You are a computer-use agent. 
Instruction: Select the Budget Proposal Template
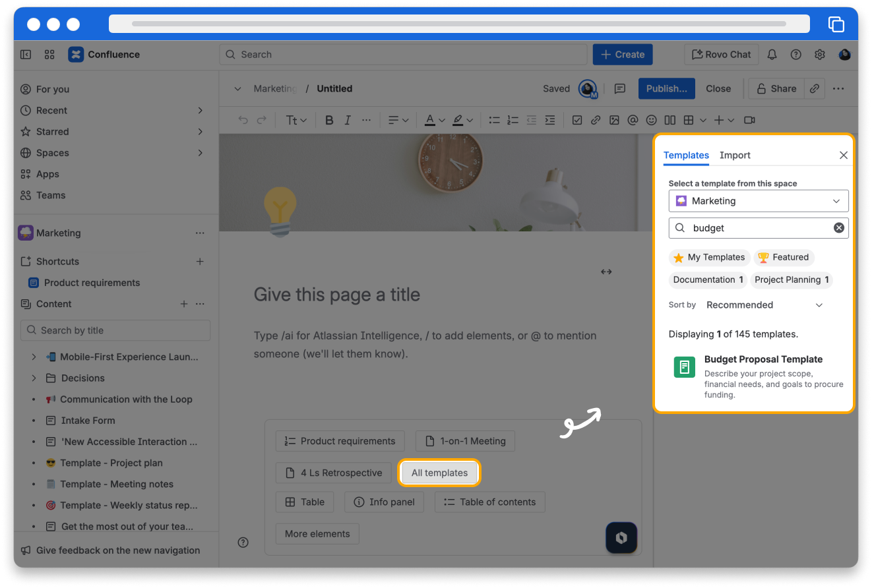coord(763,359)
